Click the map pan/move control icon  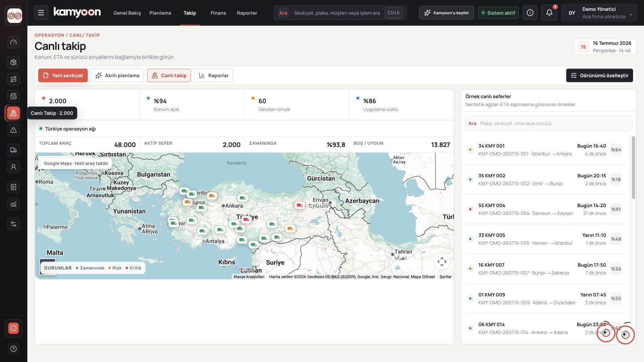tap(442, 262)
